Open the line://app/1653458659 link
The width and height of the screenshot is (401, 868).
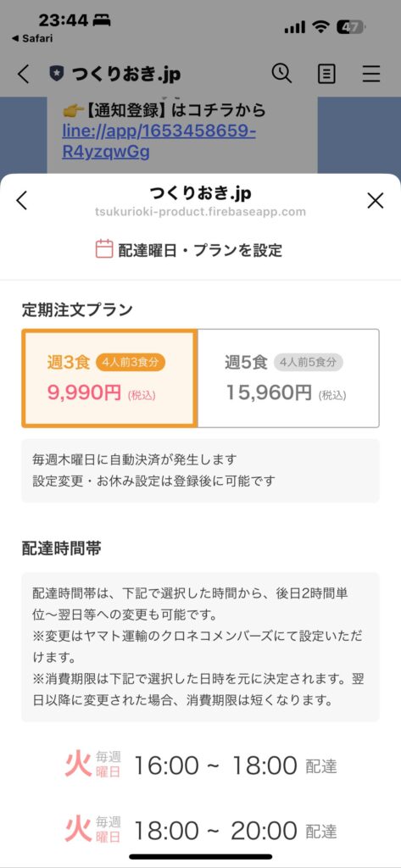pyautogui.click(x=159, y=142)
